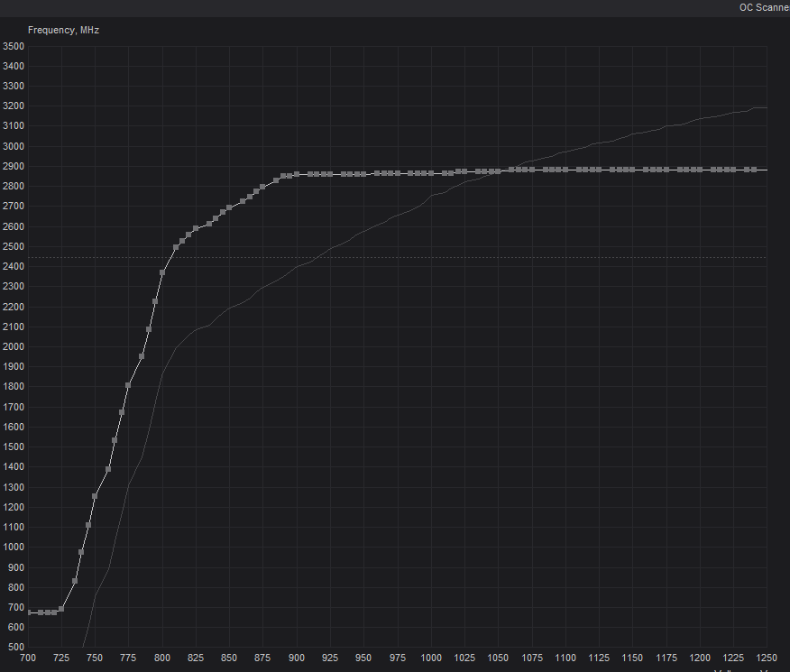Select the last curve point near 1240 mV
790x672 pixels.
click(754, 170)
